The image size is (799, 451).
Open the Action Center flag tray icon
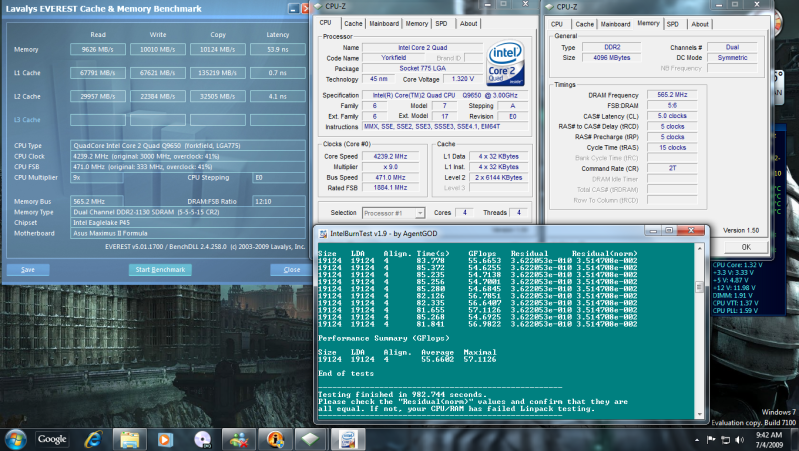coord(711,439)
